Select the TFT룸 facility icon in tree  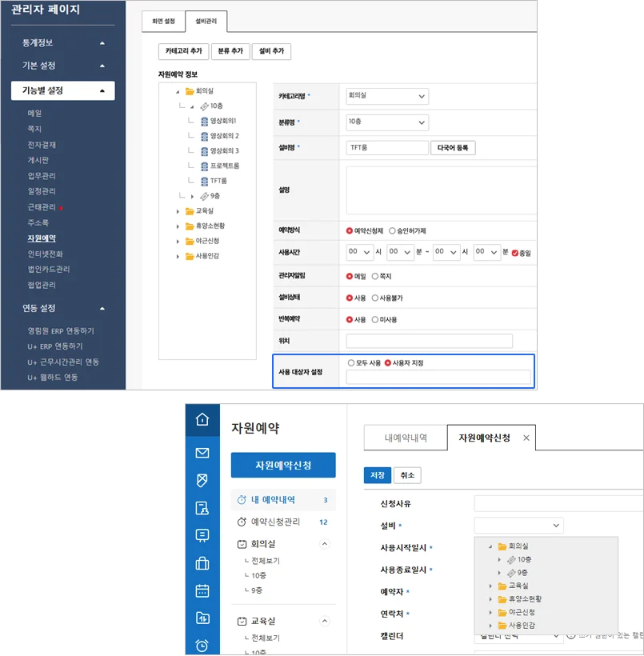pyautogui.click(x=204, y=181)
